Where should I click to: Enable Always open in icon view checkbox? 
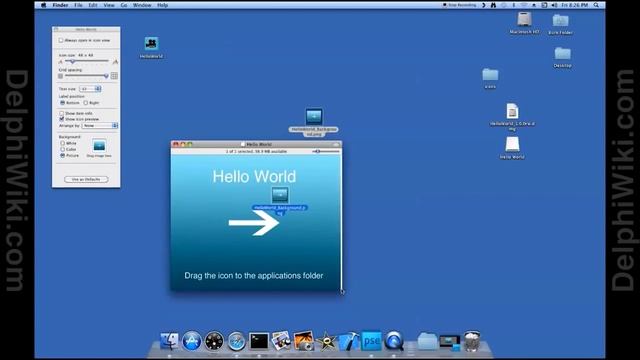(61, 40)
